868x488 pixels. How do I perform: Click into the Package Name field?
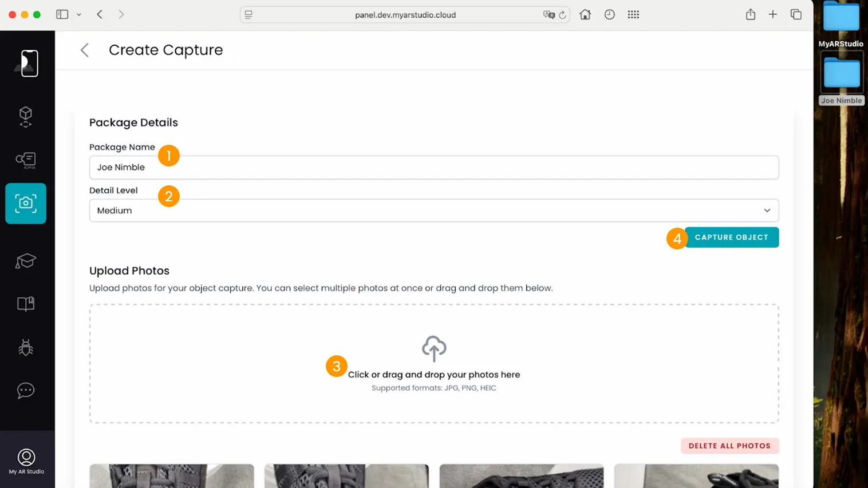[x=433, y=168]
